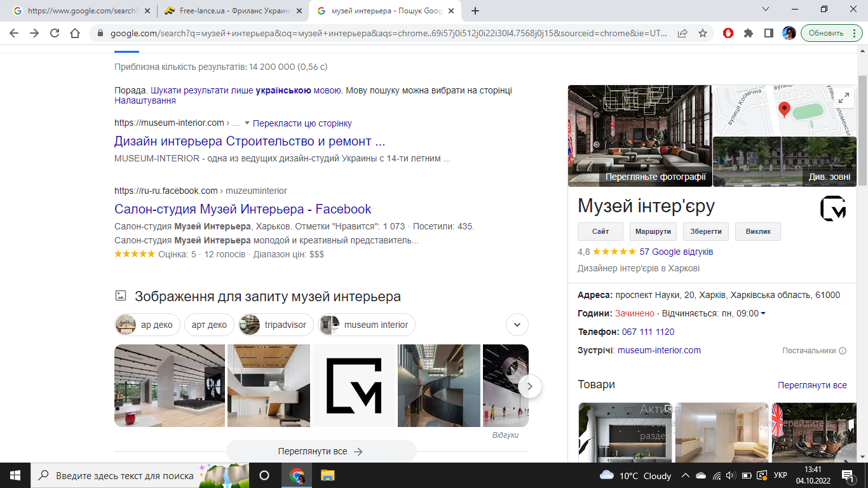This screenshot has height=488, width=868.
Task: Switch to the first Google search tab
Action: [83, 11]
